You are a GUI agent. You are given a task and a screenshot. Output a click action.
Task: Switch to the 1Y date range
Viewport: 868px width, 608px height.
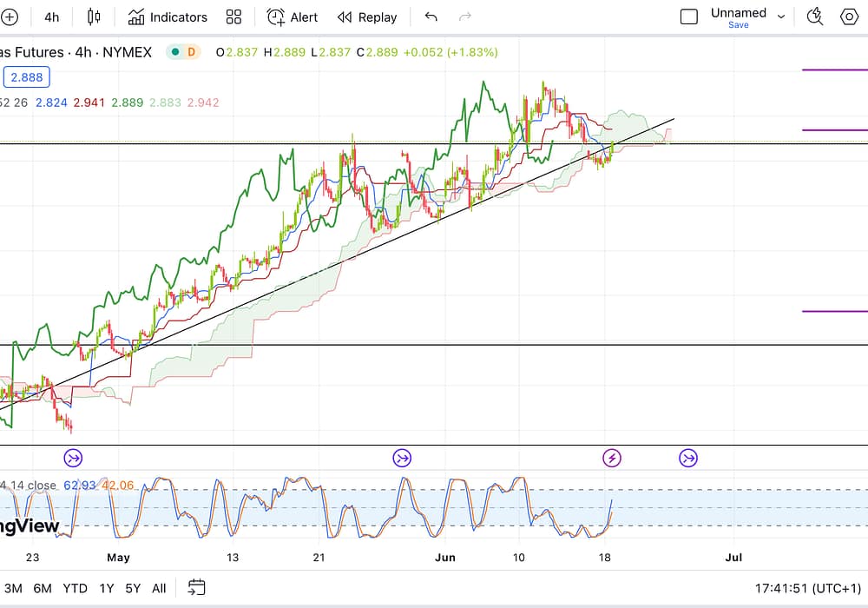(107, 588)
